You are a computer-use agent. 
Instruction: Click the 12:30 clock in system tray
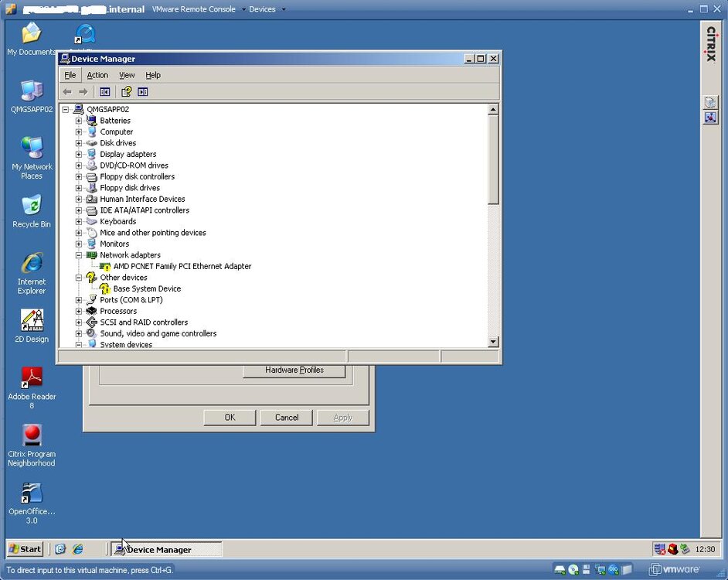(x=705, y=549)
